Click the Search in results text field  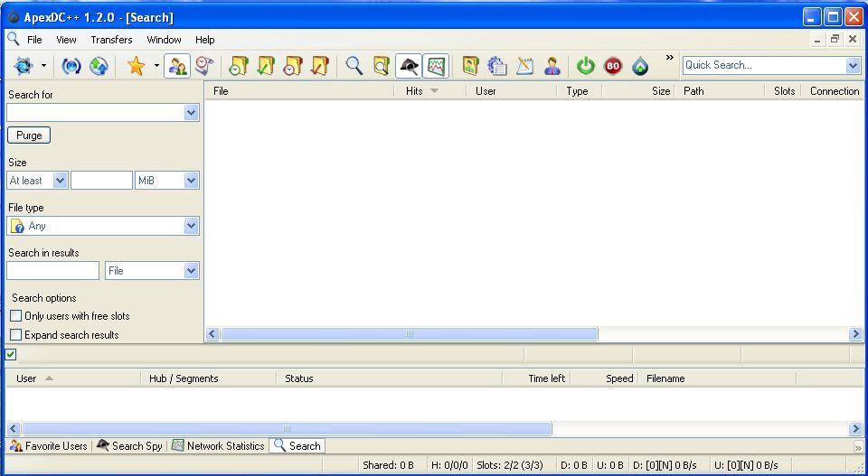(53, 271)
